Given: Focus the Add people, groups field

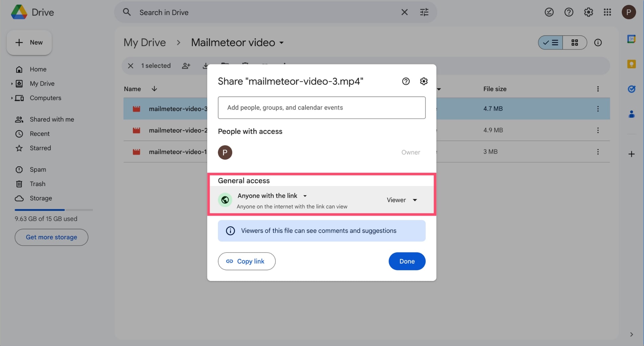Looking at the screenshot, I should (x=322, y=107).
